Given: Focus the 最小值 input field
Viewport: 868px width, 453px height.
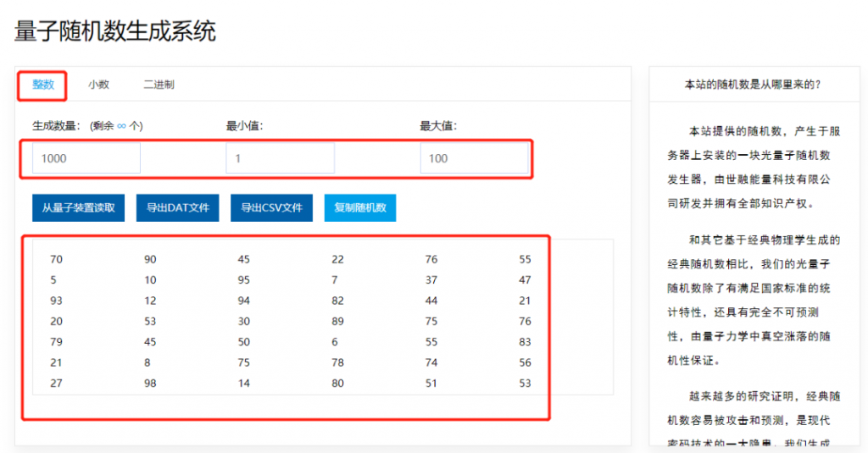Looking at the screenshot, I should [280, 158].
